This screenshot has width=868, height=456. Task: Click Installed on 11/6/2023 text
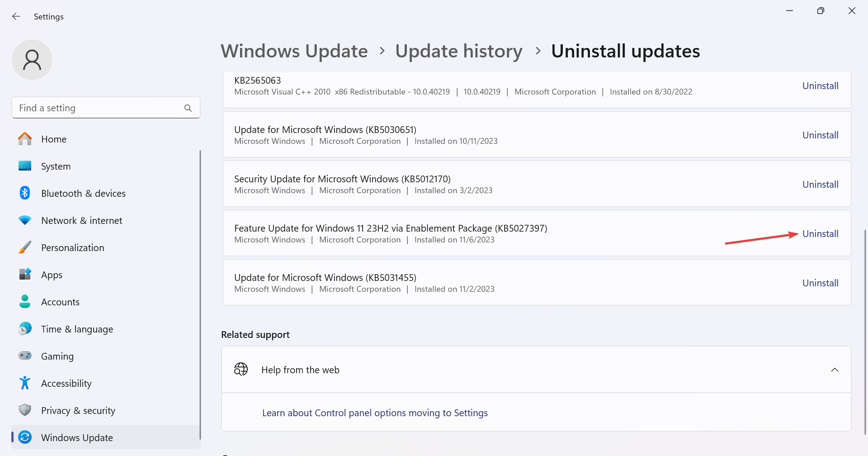pyautogui.click(x=454, y=240)
